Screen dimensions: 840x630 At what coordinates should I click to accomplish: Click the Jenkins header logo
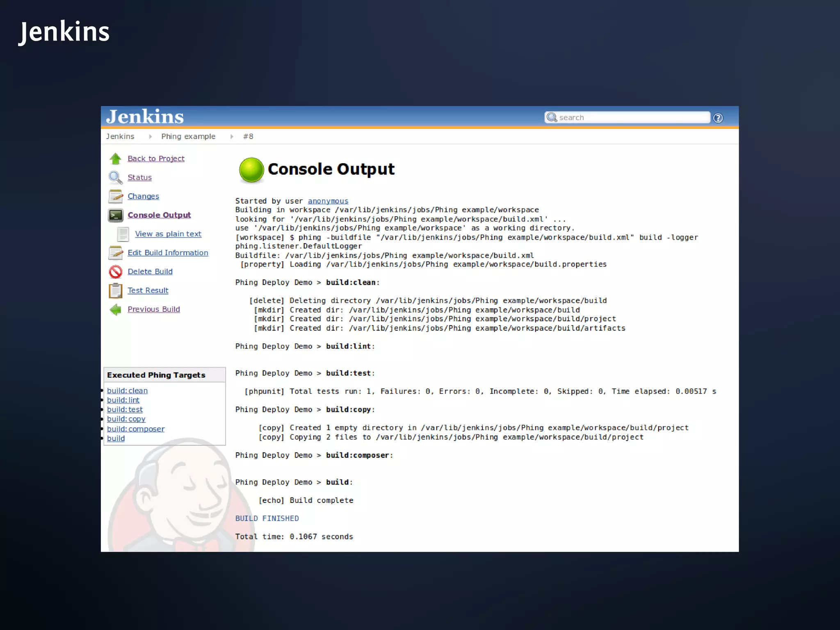(x=145, y=116)
